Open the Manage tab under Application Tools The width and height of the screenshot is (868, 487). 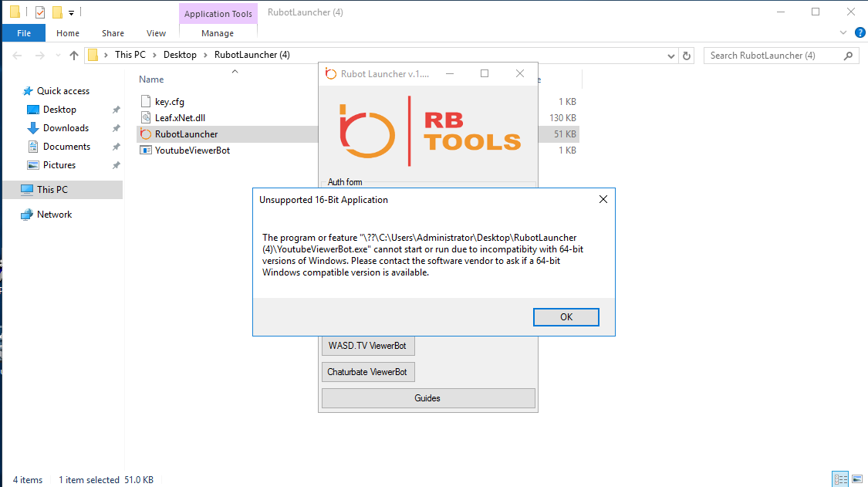[217, 33]
